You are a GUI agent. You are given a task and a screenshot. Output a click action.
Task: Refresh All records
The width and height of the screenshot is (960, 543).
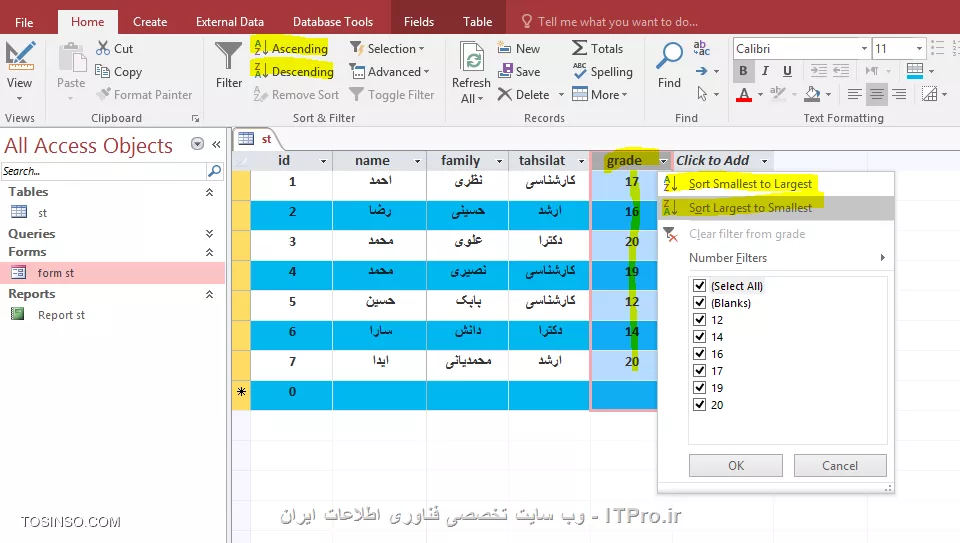(471, 72)
